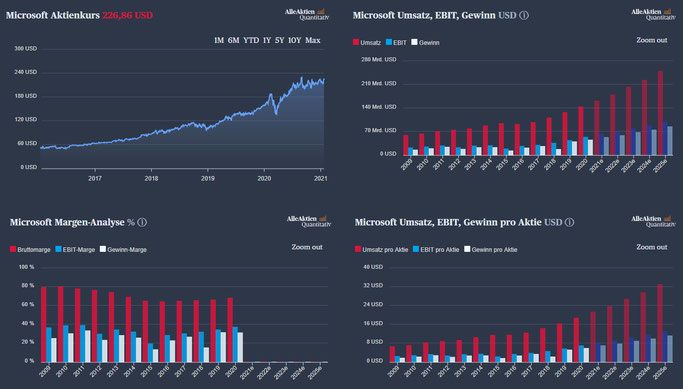Click the AlleAktien logo in Aktienkurs panel
This screenshot has width=683, height=389.
pyautogui.click(x=307, y=14)
